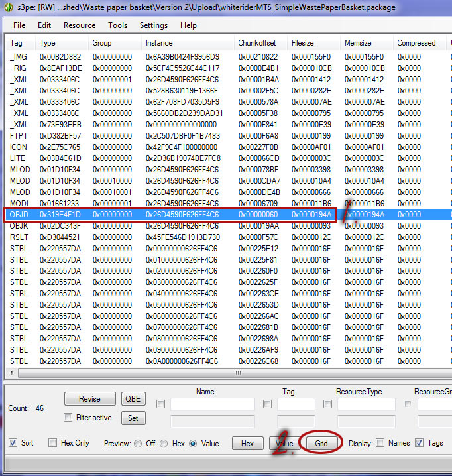Open the Settings menu
Viewport: 452px width, 476px height.
click(153, 25)
